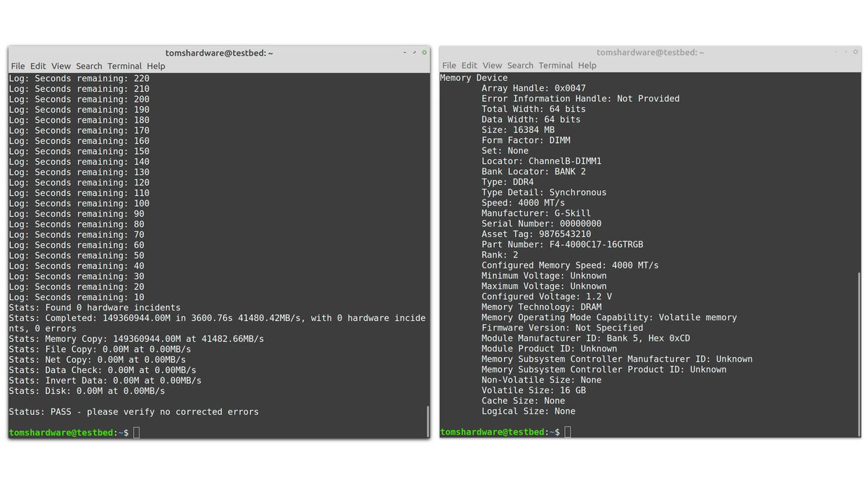
Task: Click the 'Status: PASS' result line
Action: 134,411
